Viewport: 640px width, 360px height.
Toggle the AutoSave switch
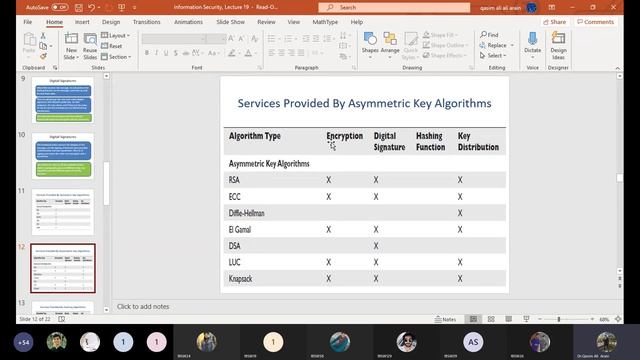pos(60,7)
